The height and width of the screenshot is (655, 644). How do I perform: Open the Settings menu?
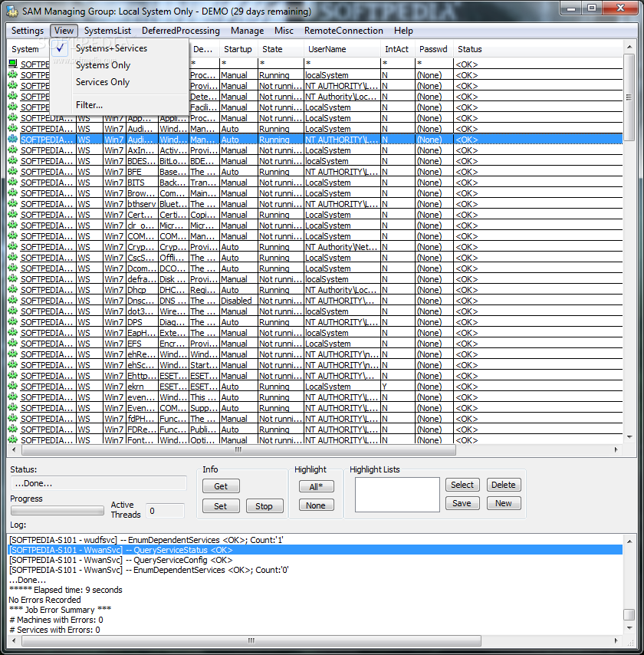tap(28, 31)
